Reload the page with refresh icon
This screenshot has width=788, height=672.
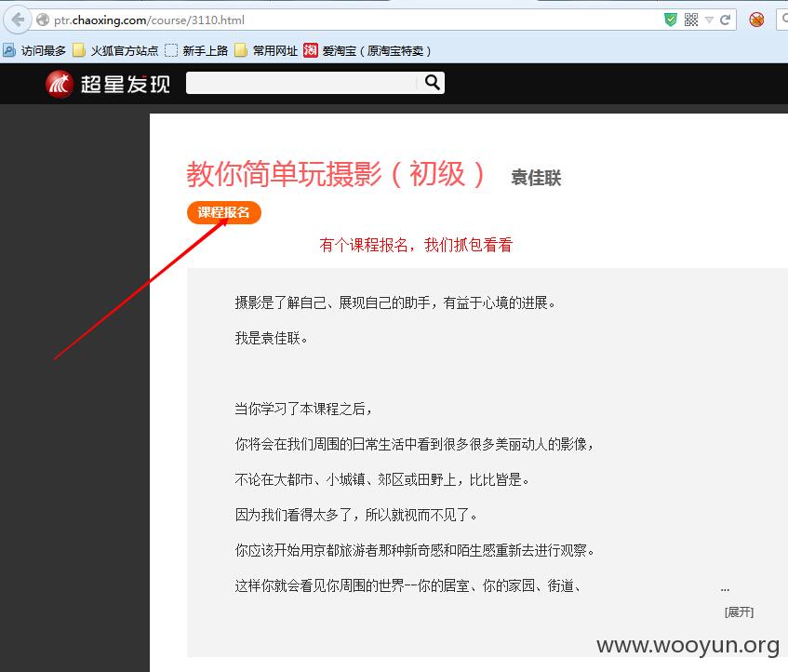[725, 20]
